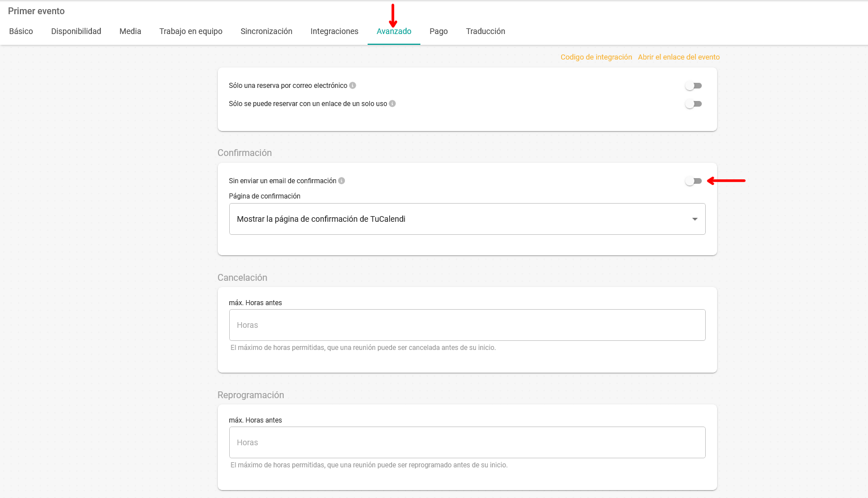Click the 'Primer evento' title text
This screenshot has width=868, height=498.
tap(36, 11)
